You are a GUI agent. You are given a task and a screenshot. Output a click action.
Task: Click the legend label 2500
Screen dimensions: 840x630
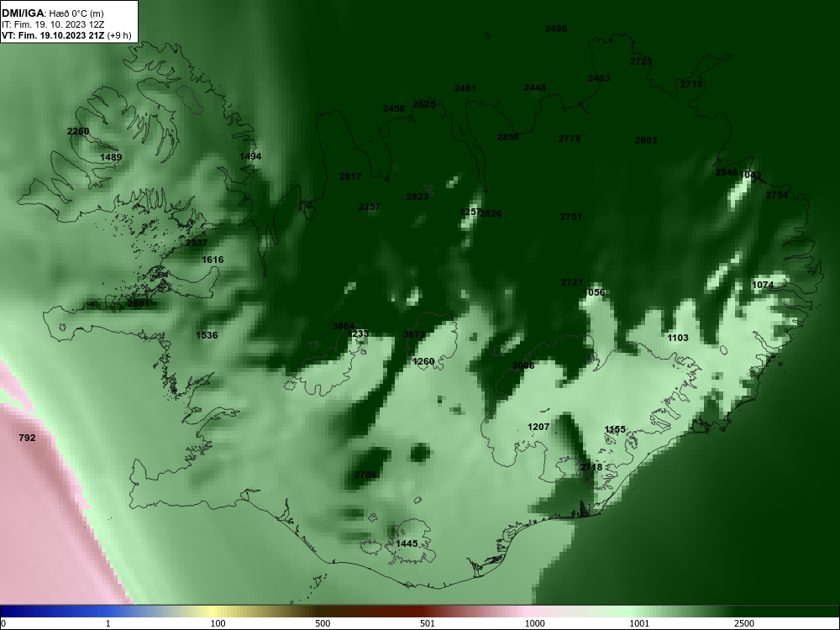point(744,623)
